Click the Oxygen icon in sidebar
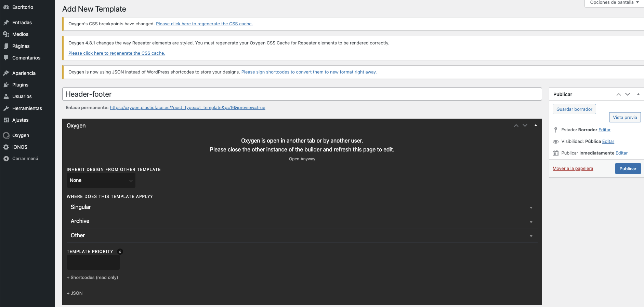Image resolution: width=644 pixels, height=307 pixels. tap(6, 135)
